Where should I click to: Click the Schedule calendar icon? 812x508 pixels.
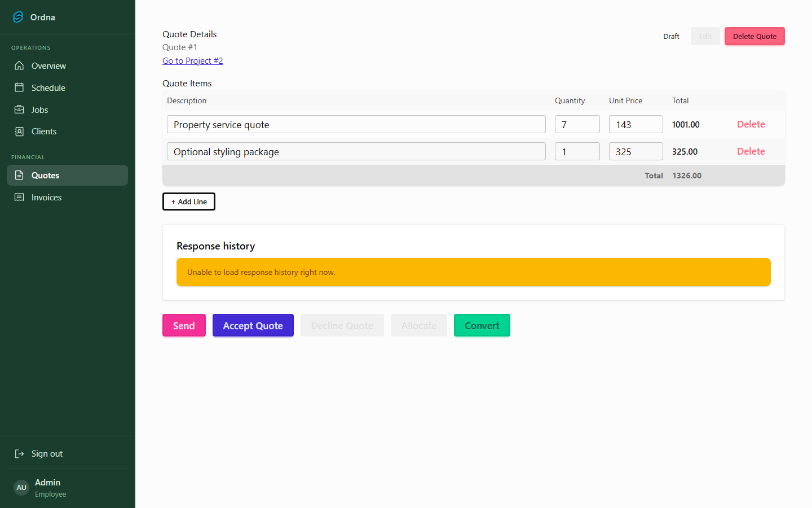[19, 87]
